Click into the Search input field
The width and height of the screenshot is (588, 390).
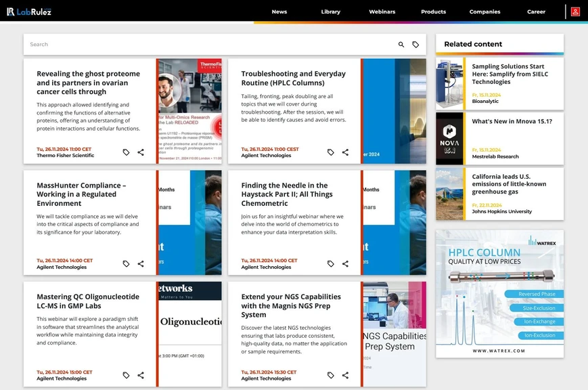[x=210, y=44]
